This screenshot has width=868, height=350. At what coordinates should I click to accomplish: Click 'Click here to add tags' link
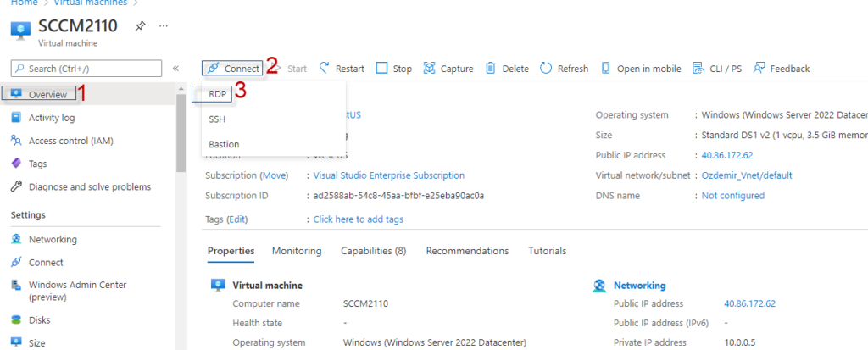click(x=359, y=219)
